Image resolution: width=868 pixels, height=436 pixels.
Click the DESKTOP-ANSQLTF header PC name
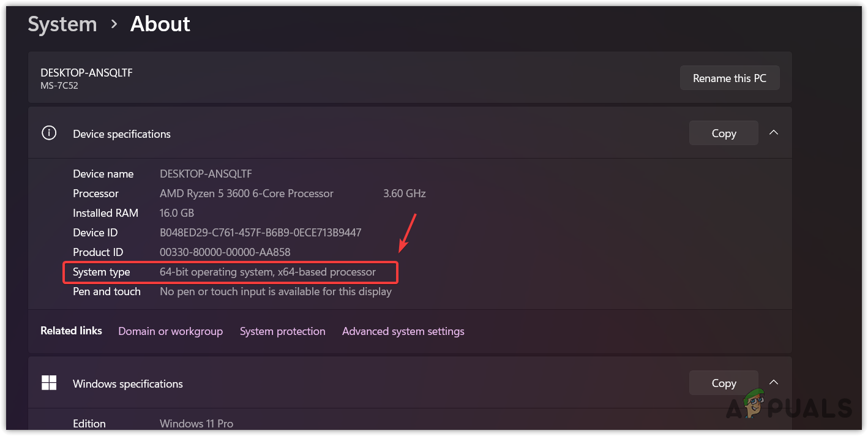[x=86, y=73]
